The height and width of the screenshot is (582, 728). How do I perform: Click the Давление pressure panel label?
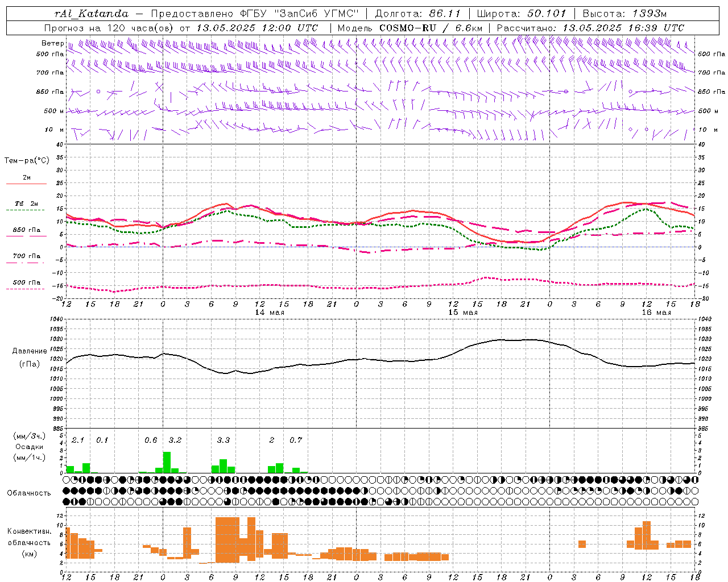click(x=30, y=351)
